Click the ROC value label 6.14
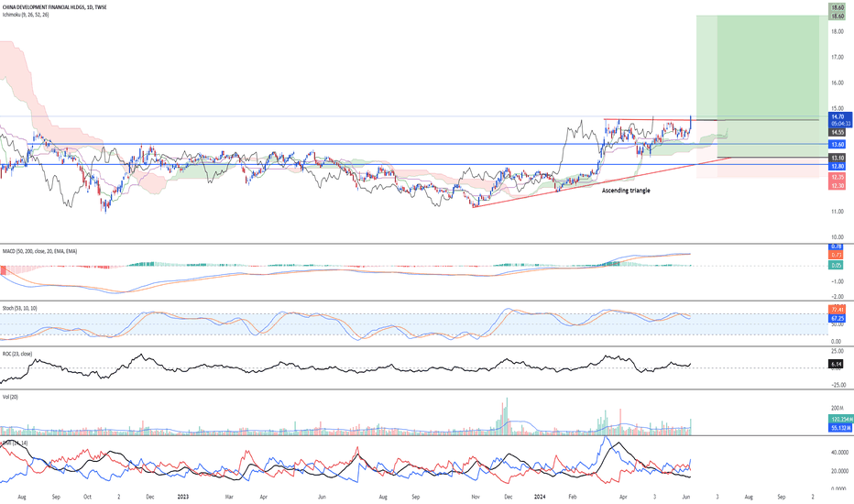 (838, 364)
